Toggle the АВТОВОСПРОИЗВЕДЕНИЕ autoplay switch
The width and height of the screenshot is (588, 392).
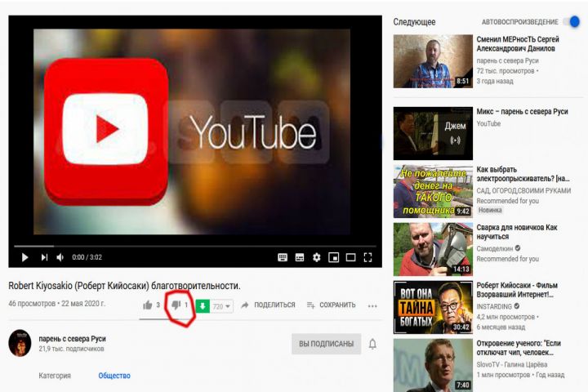[572, 22]
